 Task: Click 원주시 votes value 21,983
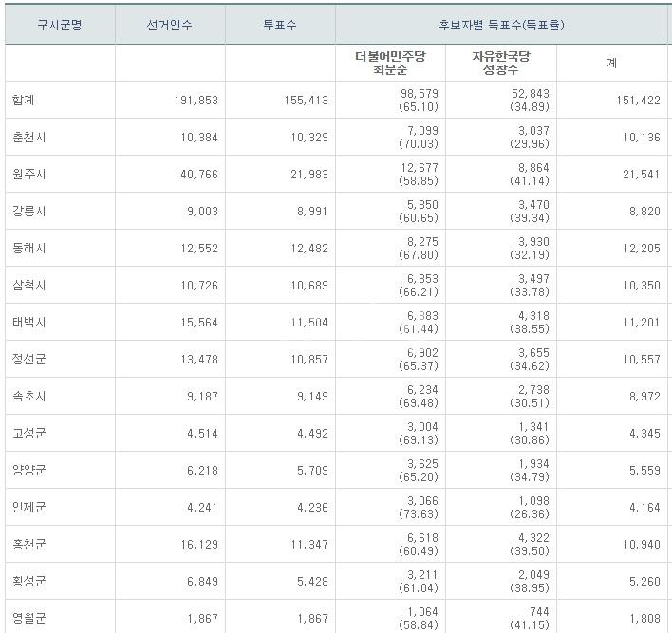[x=309, y=175]
